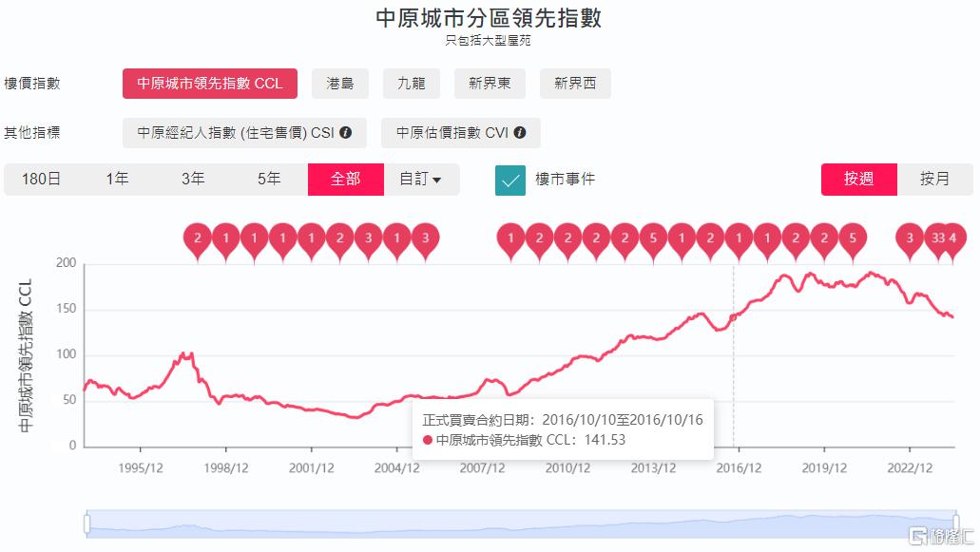
Task: Click the blue range slider overview area
Action: [x=521, y=523]
